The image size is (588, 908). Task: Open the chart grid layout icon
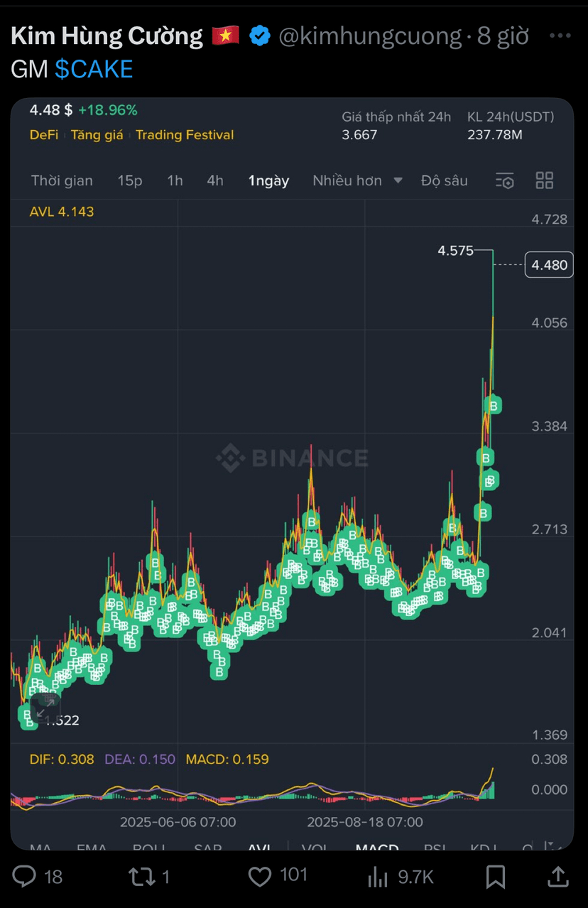click(545, 180)
